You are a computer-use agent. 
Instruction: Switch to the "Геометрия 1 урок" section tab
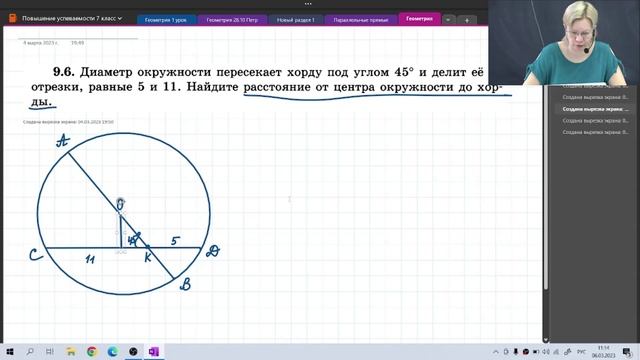(x=166, y=20)
